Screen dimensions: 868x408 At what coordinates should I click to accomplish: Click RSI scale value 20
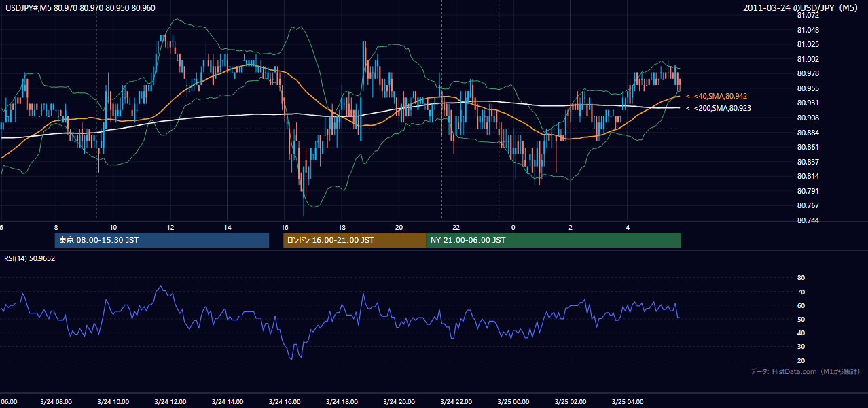pyautogui.click(x=801, y=360)
